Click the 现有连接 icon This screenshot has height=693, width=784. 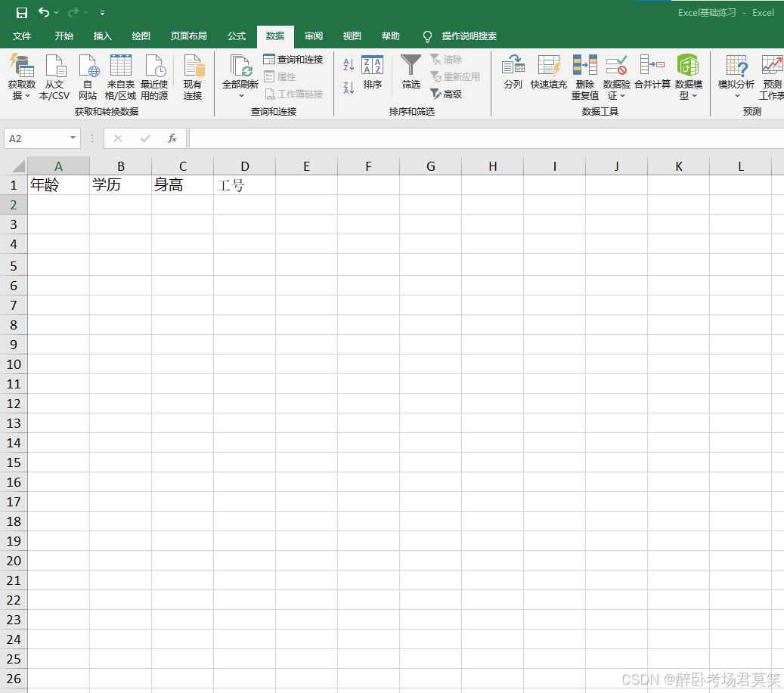(x=193, y=77)
